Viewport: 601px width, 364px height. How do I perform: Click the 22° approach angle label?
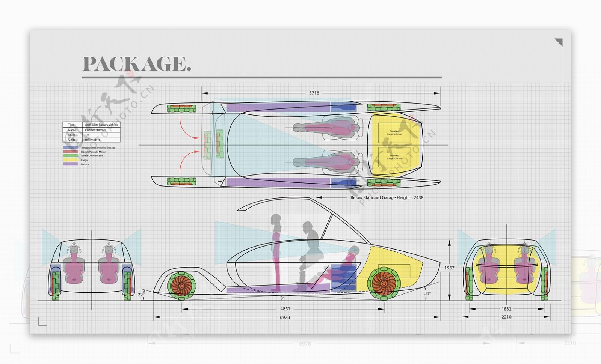pyautogui.click(x=141, y=295)
